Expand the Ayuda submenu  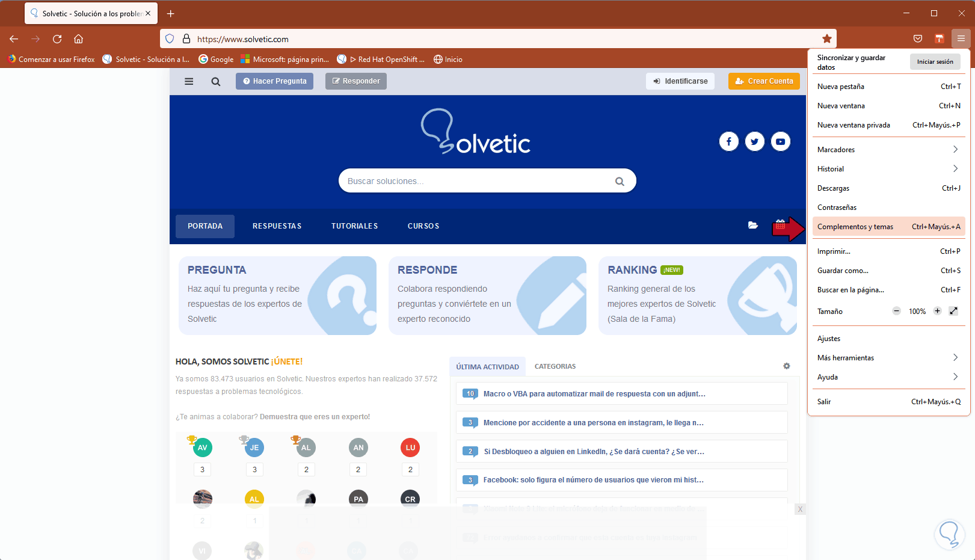(888, 377)
